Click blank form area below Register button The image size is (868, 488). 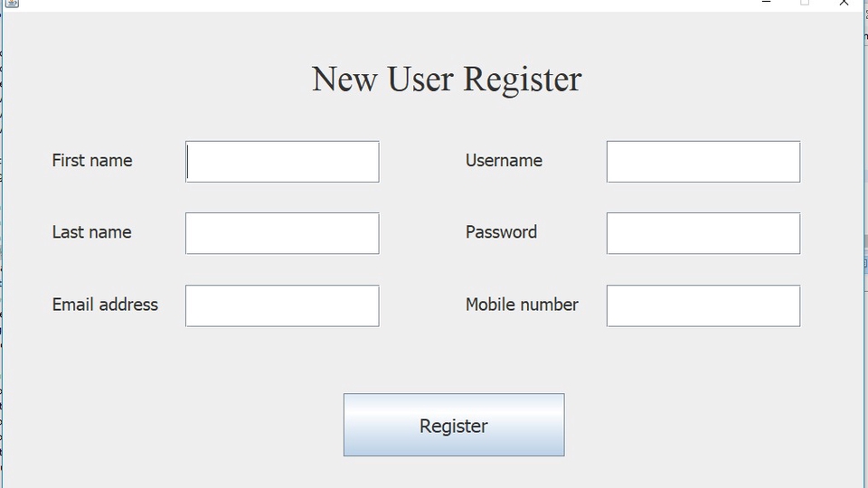point(452,474)
